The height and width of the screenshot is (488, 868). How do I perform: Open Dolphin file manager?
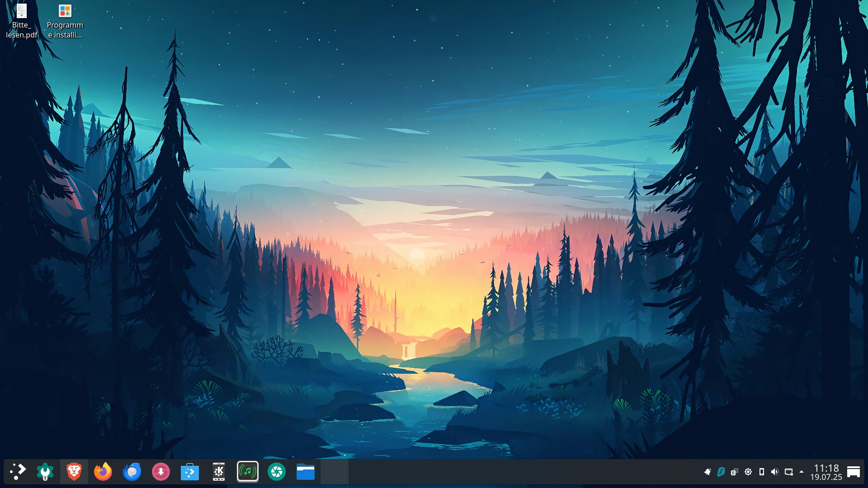tap(306, 472)
